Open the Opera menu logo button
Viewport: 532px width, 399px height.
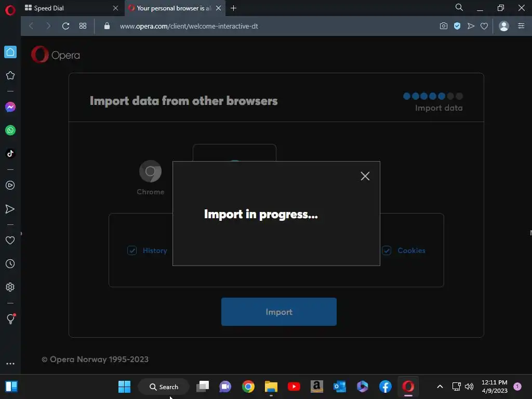(x=10, y=10)
